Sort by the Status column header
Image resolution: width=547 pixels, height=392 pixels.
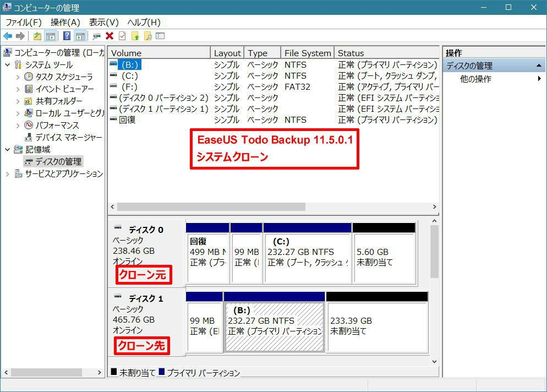(x=386, y=53)
